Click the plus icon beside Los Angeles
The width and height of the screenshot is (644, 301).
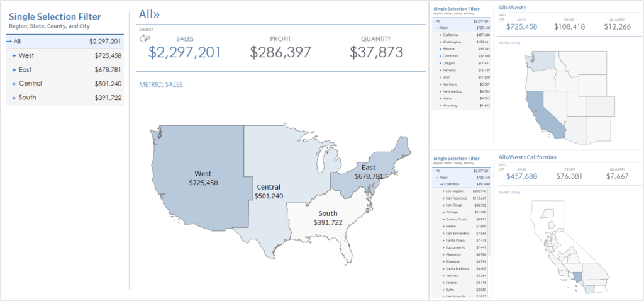[442, 191]
